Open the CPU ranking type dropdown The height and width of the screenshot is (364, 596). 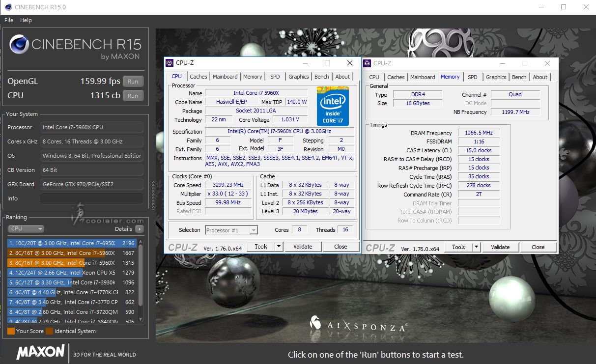pyautogui.click(x=26, y=229)
